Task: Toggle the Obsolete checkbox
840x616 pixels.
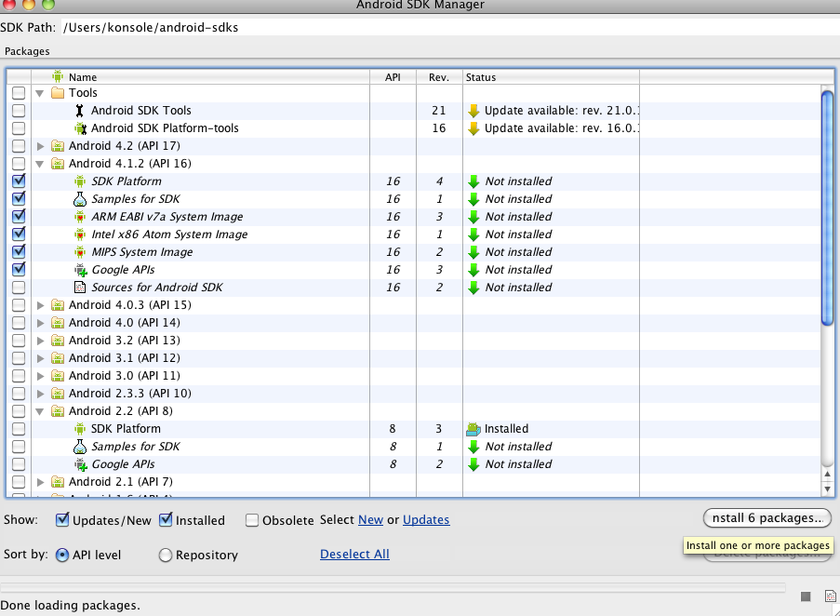Action: [x=252, y=520]
